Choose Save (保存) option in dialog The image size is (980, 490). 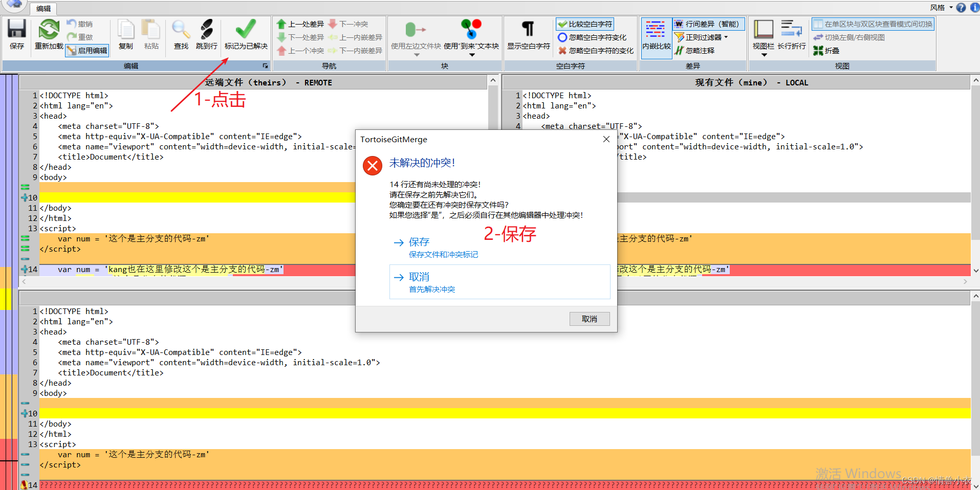(499, 247)
